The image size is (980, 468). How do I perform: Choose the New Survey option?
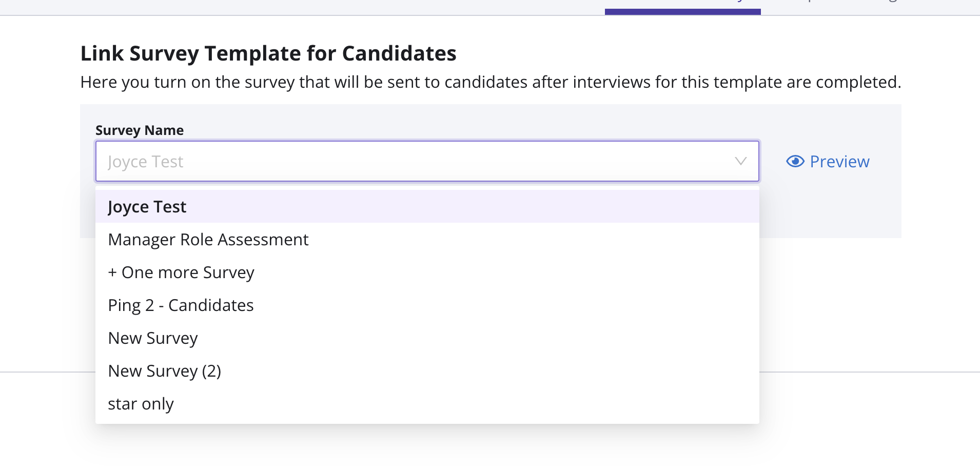pyautogui.click(x=153, y=338)
